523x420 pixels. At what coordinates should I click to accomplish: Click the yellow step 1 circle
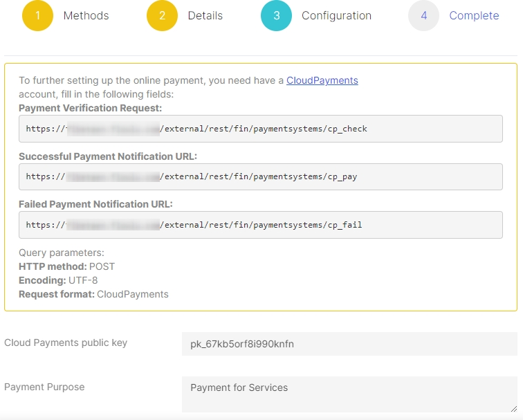pos(37,16)
